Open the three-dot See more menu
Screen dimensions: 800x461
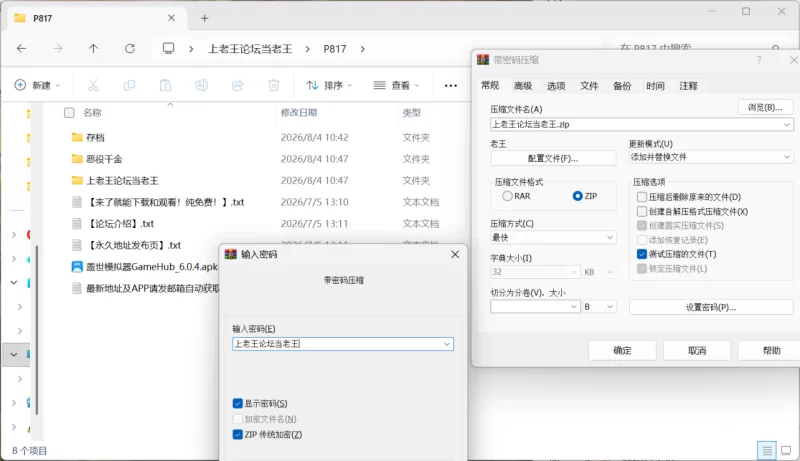[x=451, y=86]
